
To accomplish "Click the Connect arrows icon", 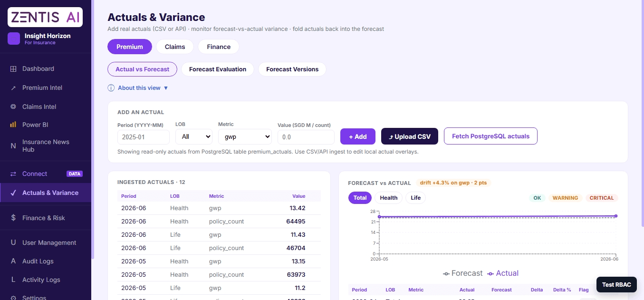I will point(13,174).
